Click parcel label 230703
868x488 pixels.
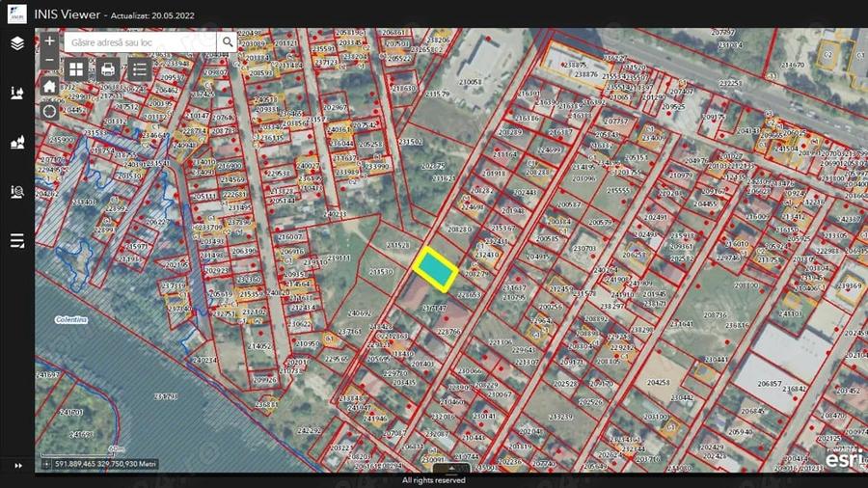tap(584, 249)
